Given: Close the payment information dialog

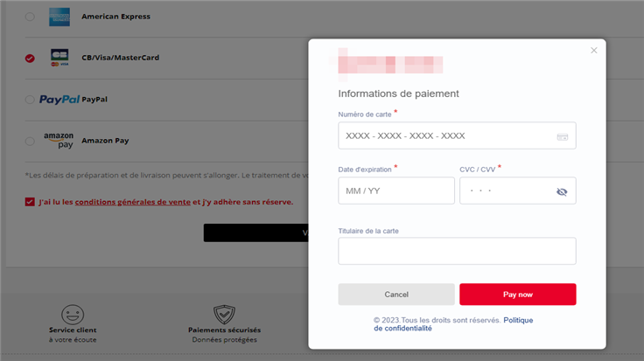Looking at the screenshot, I should [594, 51].
